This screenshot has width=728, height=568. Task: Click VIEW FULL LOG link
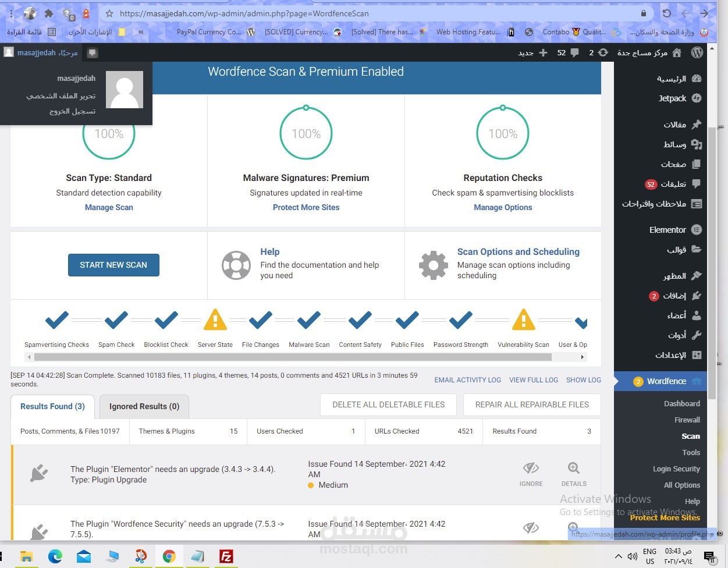(534, 380)
